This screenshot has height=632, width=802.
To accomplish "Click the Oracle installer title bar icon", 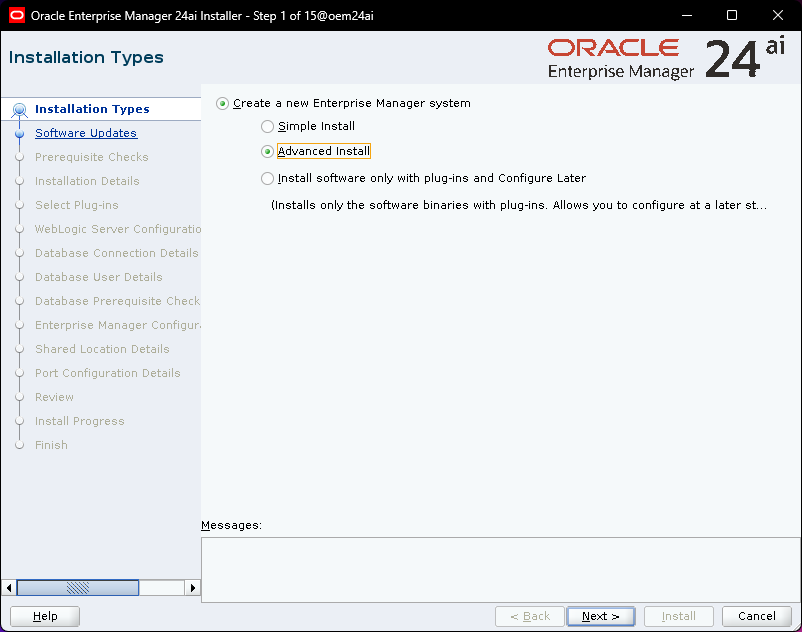I will 16,15.
